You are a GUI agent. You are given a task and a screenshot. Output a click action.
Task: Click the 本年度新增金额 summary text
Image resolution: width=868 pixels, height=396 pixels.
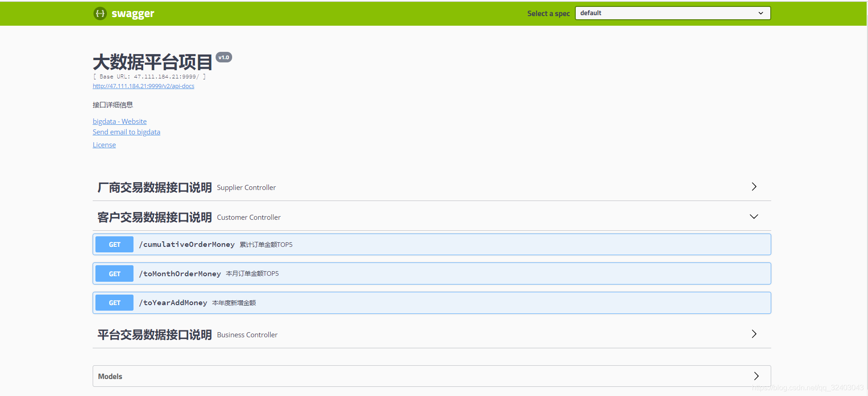click(234, 303)
